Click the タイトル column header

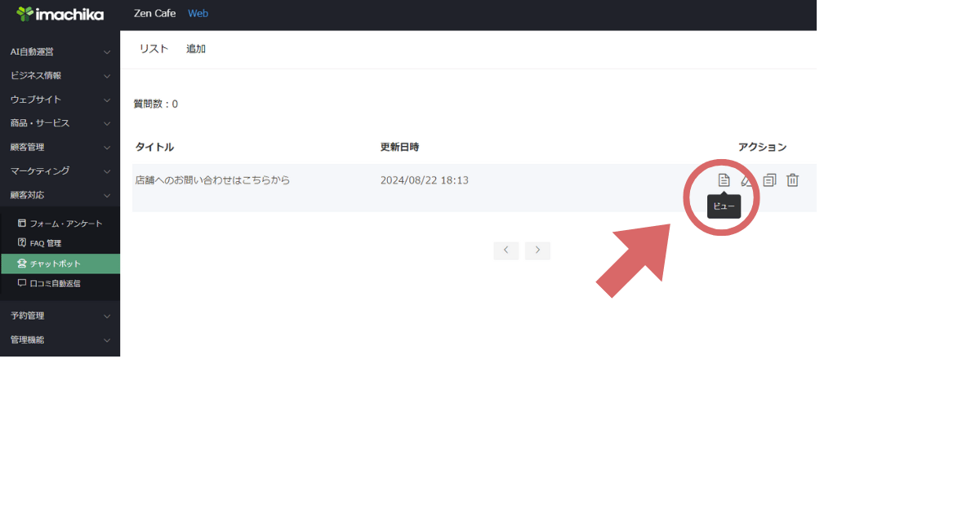[x=154, y=148]
